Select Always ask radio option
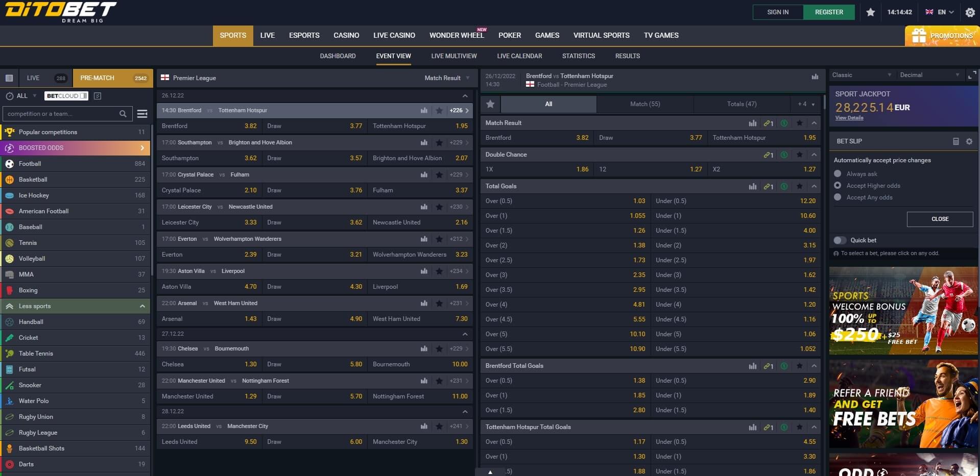Viewport: 980px width, 476px height. [838, 174]
